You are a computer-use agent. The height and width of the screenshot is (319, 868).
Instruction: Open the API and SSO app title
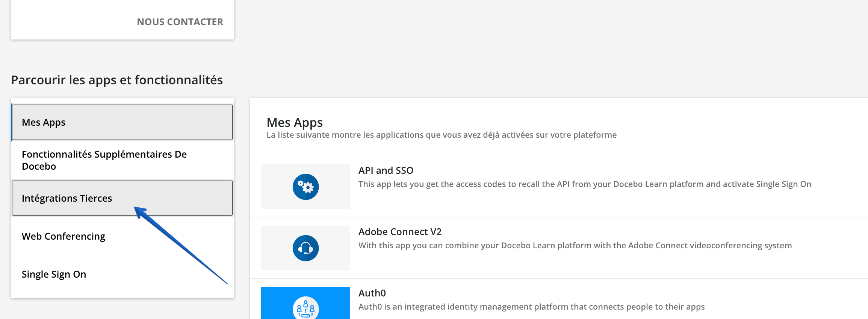(386, 170)
